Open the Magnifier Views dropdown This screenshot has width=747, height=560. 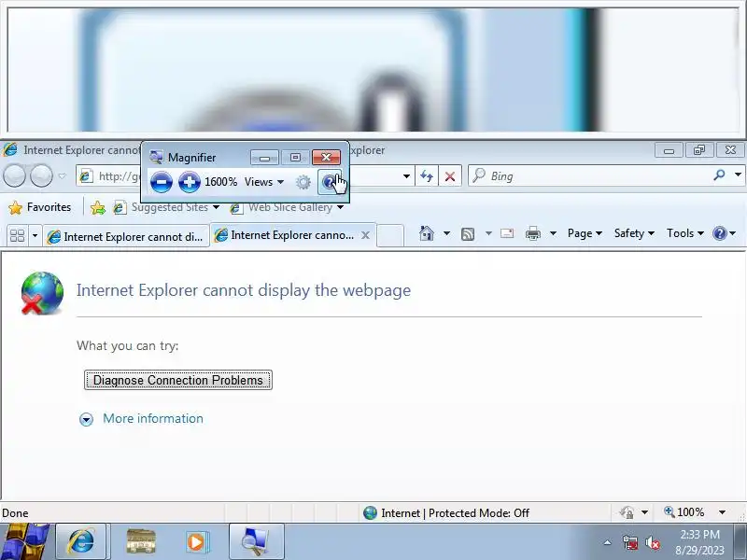tap(264, 182)
